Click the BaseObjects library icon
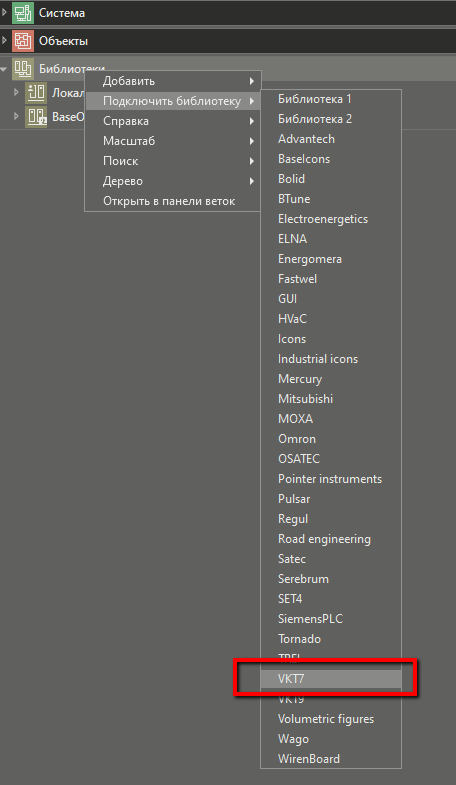This screenshot has width=456, height=785. pos(36,117)
